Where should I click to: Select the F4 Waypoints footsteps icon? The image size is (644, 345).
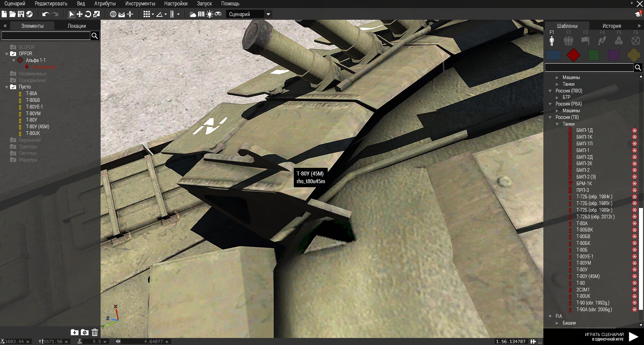(602, 41)
